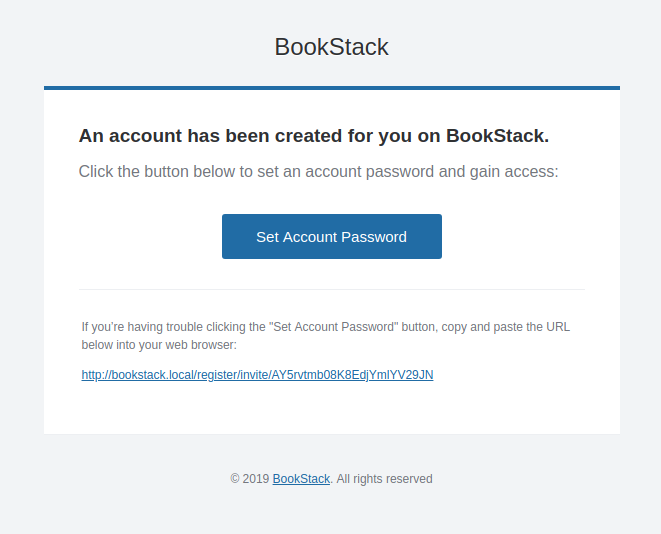Click the blue bar atop the email card
This screenshot has width=661, height=534.
[332, 88]
